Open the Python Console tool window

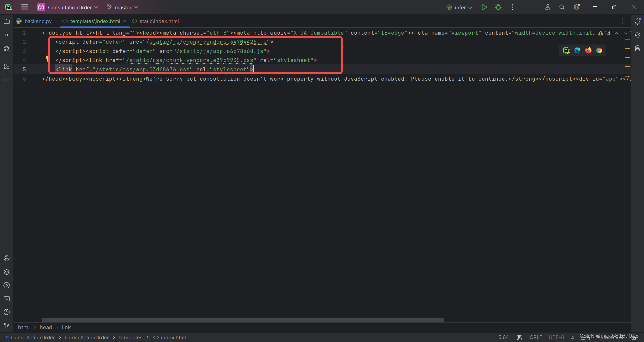pos(7,258)
